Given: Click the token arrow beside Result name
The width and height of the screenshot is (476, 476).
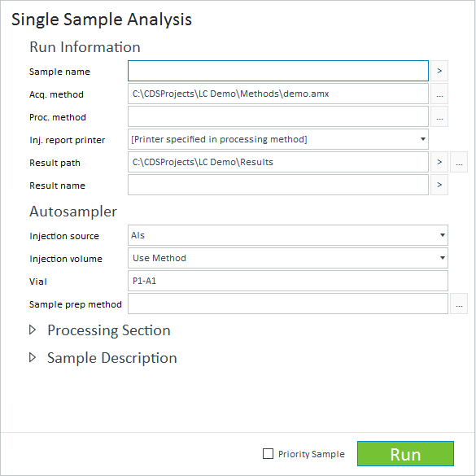Looking at the screenshot, I should (439, 185).
